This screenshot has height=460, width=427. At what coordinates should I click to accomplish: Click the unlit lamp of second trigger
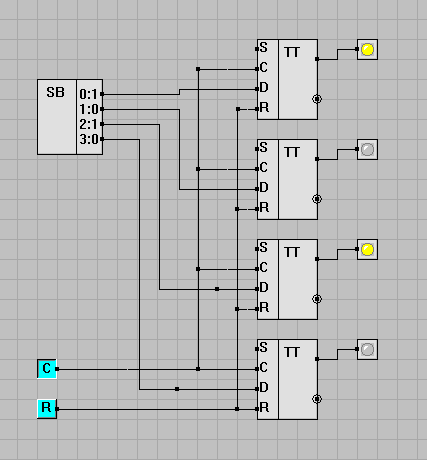[x=367, y=149]
